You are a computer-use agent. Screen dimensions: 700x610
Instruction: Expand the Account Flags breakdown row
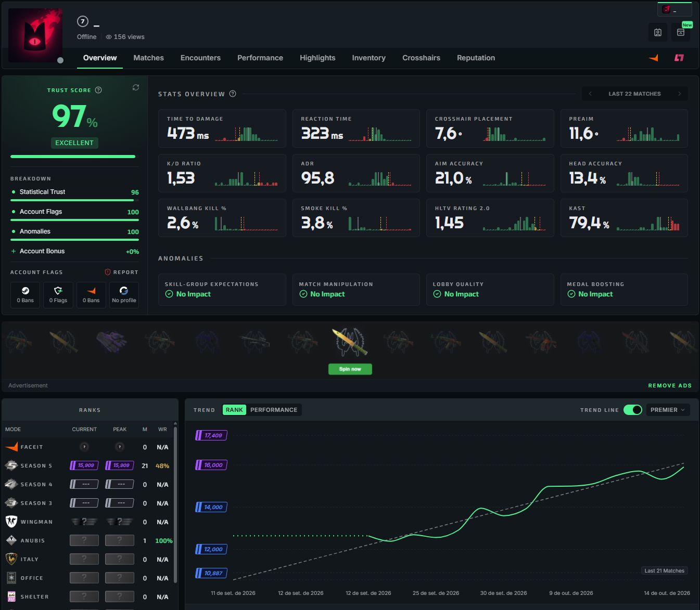click(x=74, y=213)
